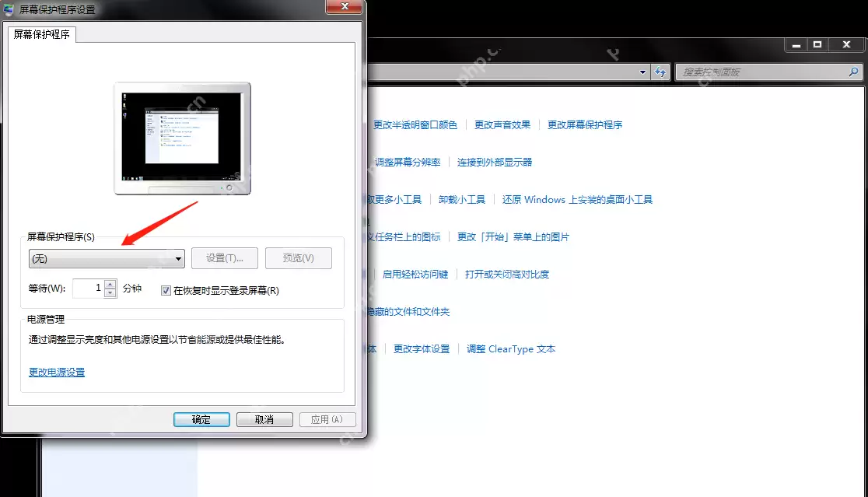Click the screen saver preview monitor image

[182, 136]
